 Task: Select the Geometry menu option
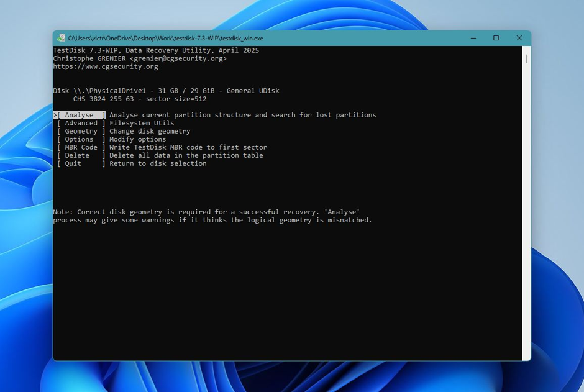click(81, 131)
